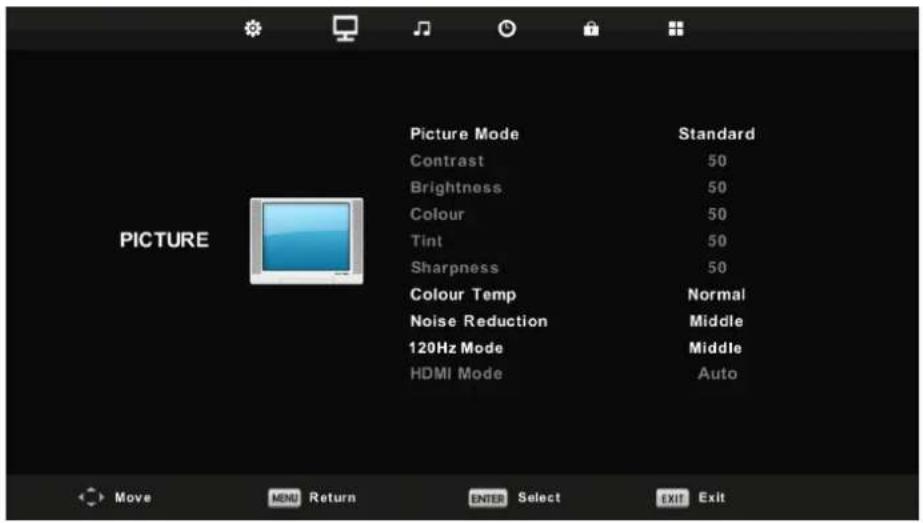Select the Picture Mode menu row
923x523 pixels.
click(582, 134)
